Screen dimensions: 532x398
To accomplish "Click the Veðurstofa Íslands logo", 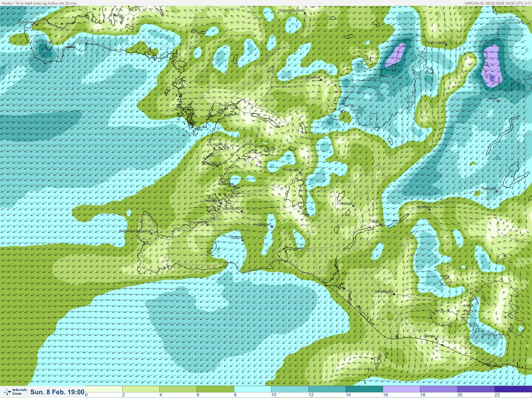I will pyautogui.click(x=15, y=392).
